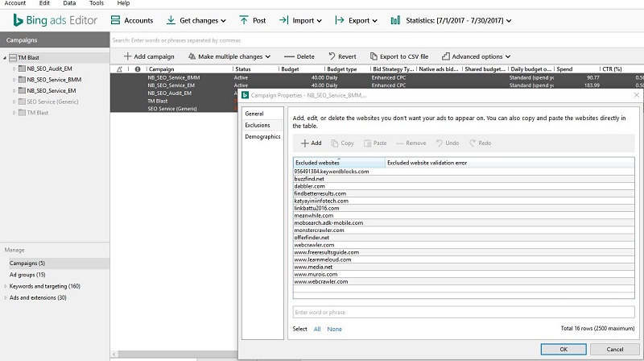Open the Data menu
The height and width of the screenshot is (361, 644).
pyautogui.click(x=69, y=3)
